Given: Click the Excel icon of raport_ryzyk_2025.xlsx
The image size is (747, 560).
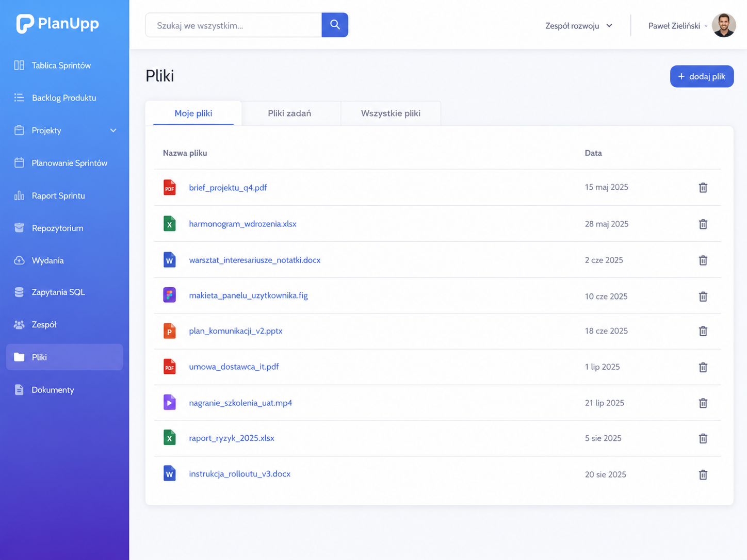Looking at the screenshot, I should click(169, 437).
